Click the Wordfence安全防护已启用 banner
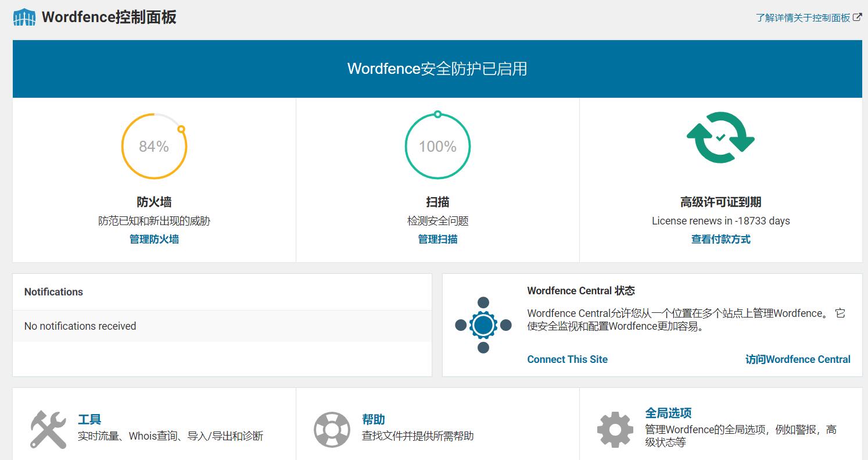868x460 pixels. click(437, 69)
